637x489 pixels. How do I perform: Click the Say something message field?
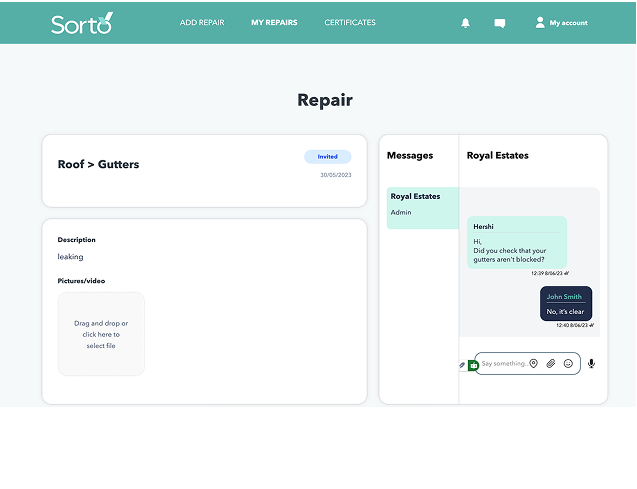(503, 364)
